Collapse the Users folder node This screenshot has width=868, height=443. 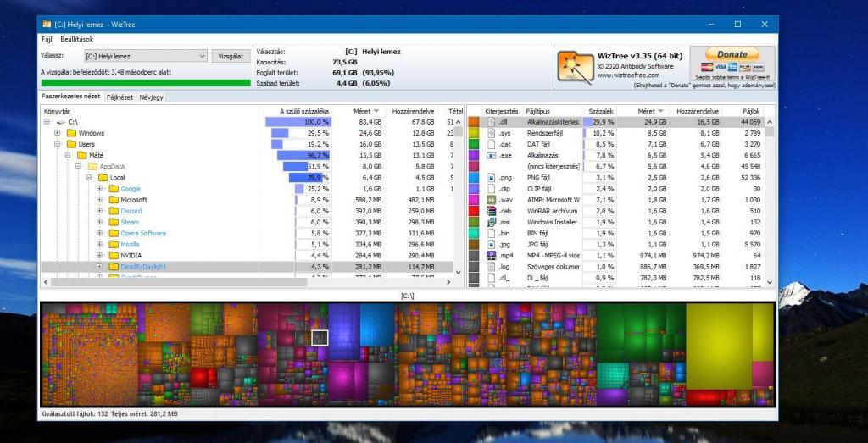click(58, 144)
